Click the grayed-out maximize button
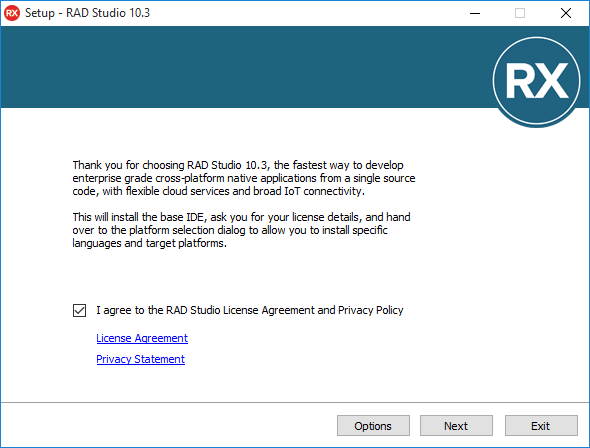 [520, 13]
